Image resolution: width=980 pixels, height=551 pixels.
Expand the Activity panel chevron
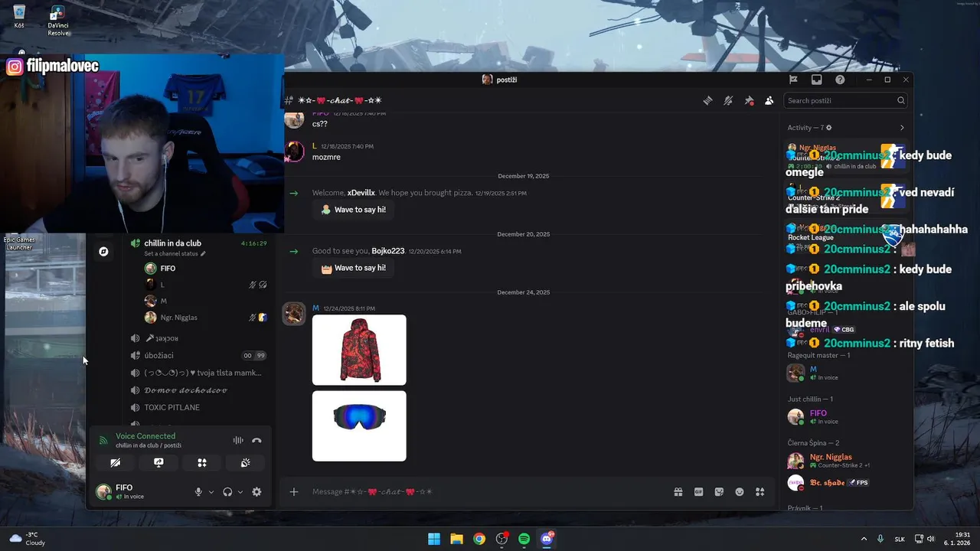point(902,128)
